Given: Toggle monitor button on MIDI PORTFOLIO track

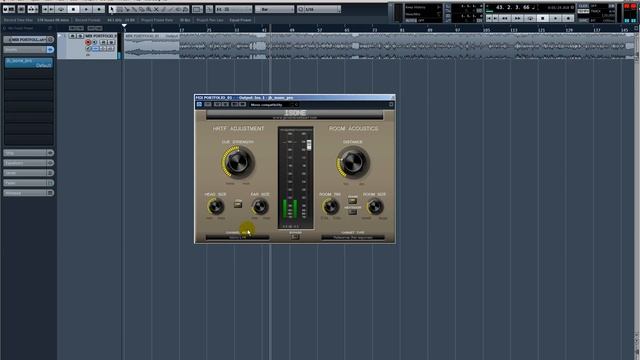Looking at the screenshot, I should [x=95, y=42].
